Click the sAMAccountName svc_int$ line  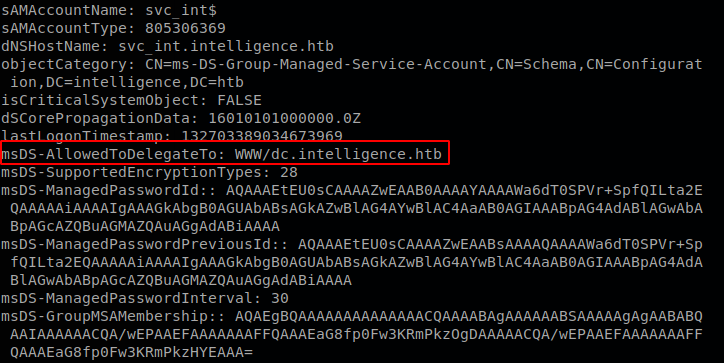pos(109,10)
